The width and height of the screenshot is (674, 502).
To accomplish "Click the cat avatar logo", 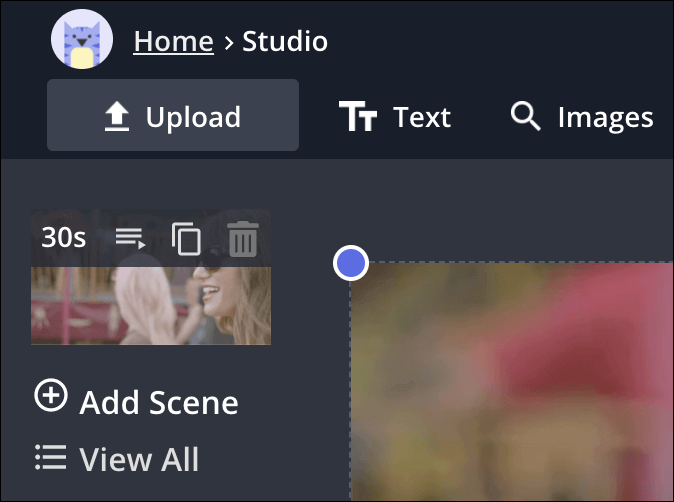I will [82, 40].
